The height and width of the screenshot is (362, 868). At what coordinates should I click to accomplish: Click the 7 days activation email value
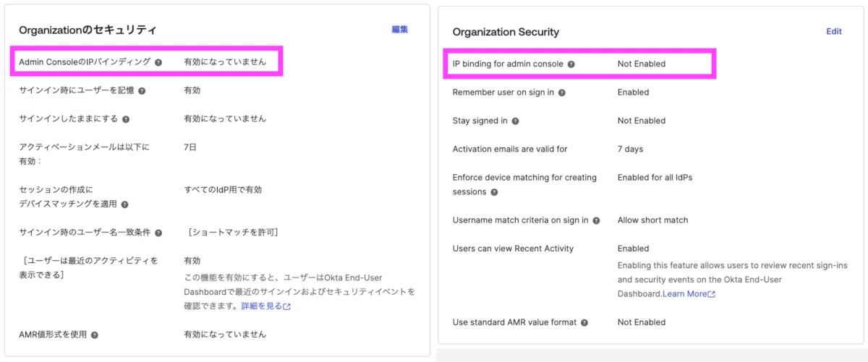click(x=630, y=149)
